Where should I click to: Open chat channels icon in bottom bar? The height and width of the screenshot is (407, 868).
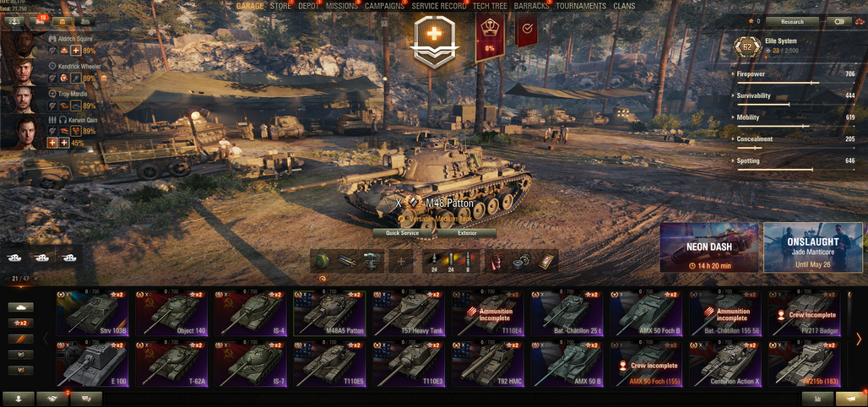point(86,399)
